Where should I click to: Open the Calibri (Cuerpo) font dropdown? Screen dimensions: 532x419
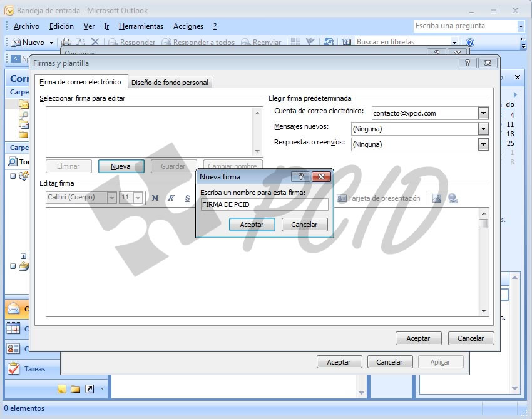pos(111,198)
